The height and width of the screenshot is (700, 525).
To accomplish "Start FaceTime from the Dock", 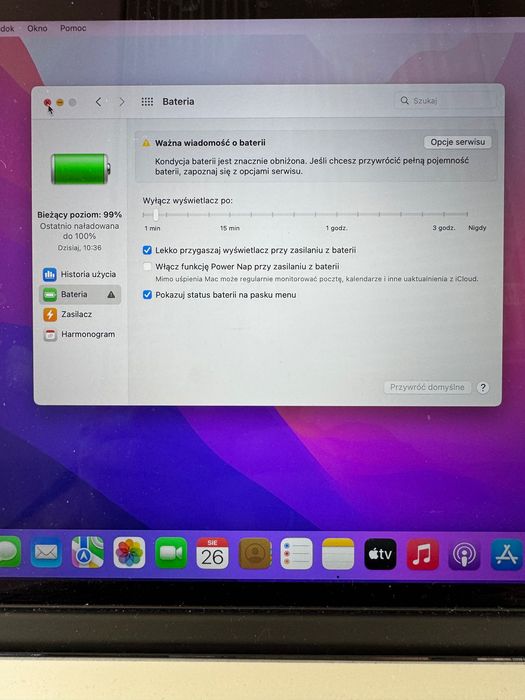I will point(171,553).
